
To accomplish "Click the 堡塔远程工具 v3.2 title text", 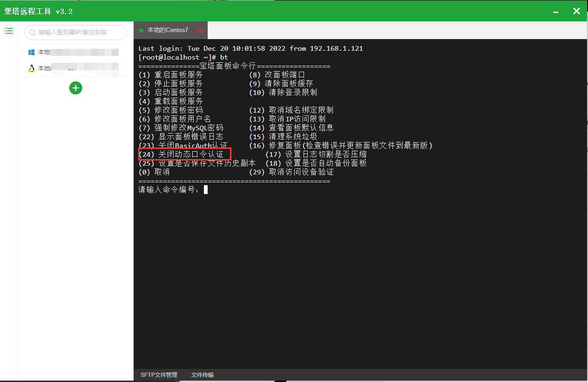I will 39,12.
